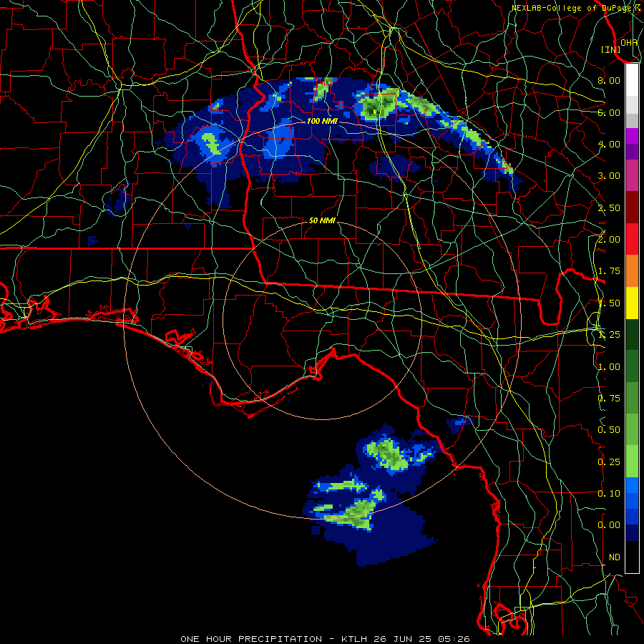
Task: Select the 2.00 legend value
Action: [609, 239]
